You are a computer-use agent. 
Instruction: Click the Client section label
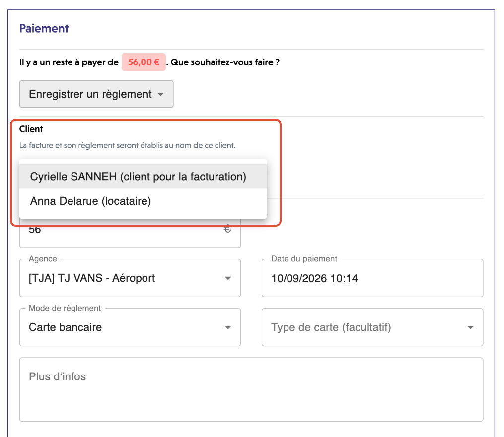[31, 129]
